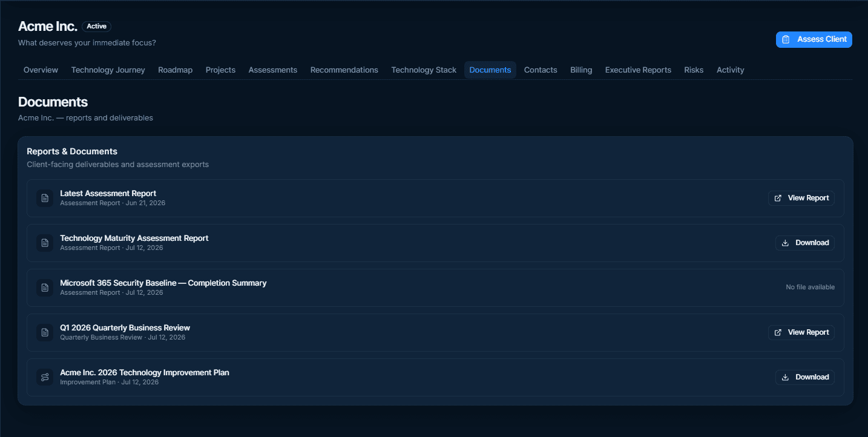This screenshot has height=437, width=868.
Task: Switch to the Technology Stack tab
Action: pos(424,70)
